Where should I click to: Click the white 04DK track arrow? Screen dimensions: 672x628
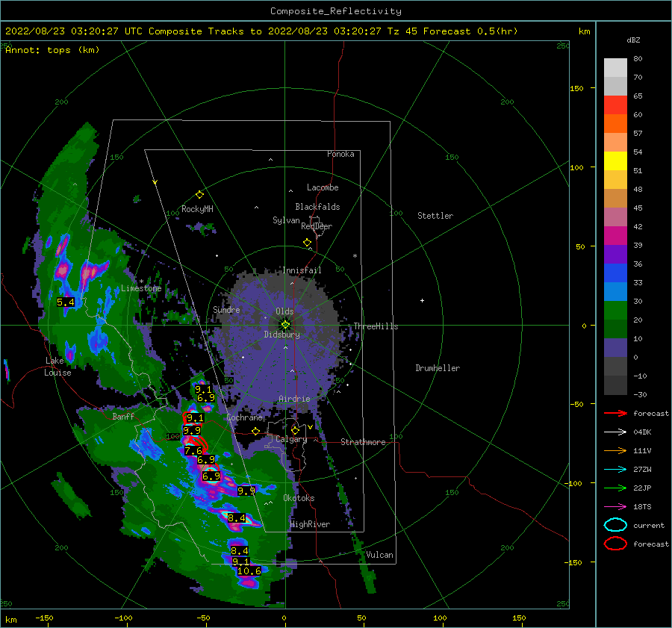click(x=615, y=432)
